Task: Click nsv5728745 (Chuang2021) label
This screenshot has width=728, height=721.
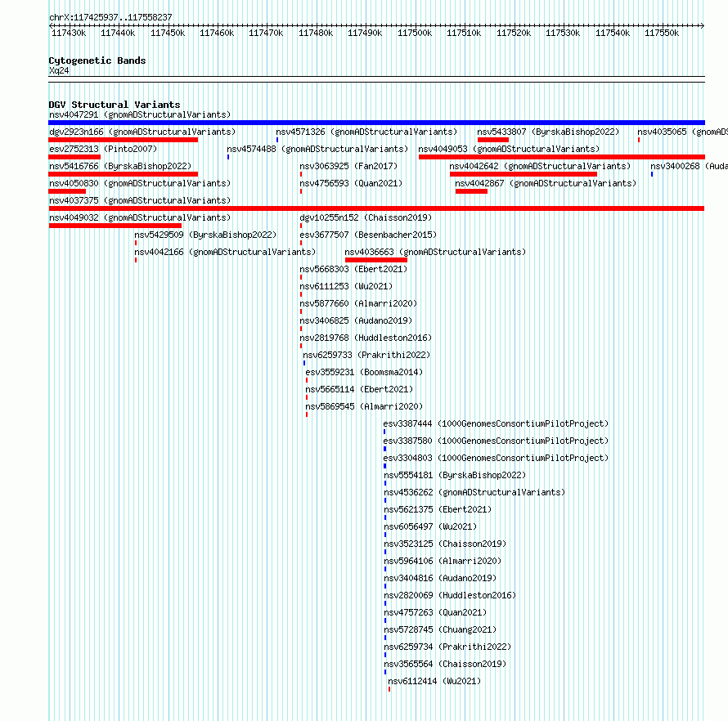Action: pyautogui.click(x=440, y=629)
